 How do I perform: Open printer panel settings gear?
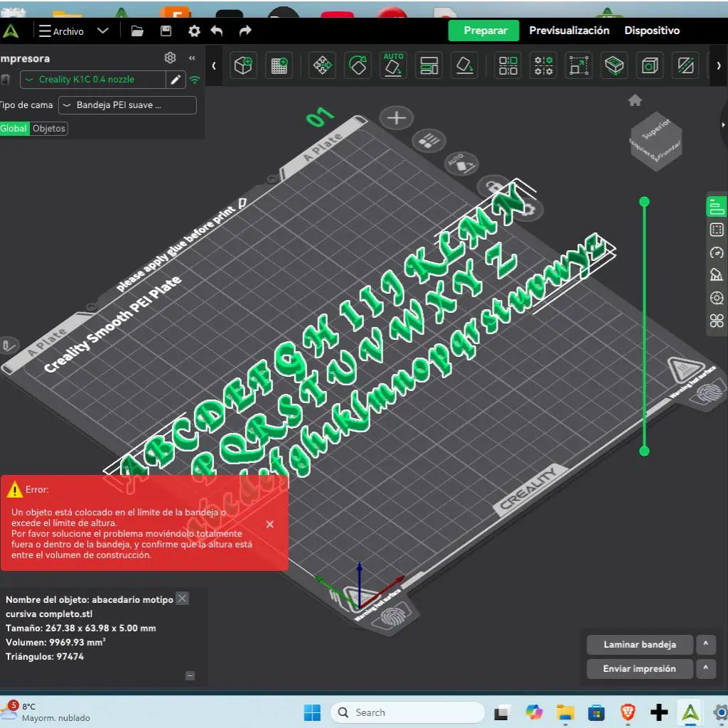pos(171,58)
